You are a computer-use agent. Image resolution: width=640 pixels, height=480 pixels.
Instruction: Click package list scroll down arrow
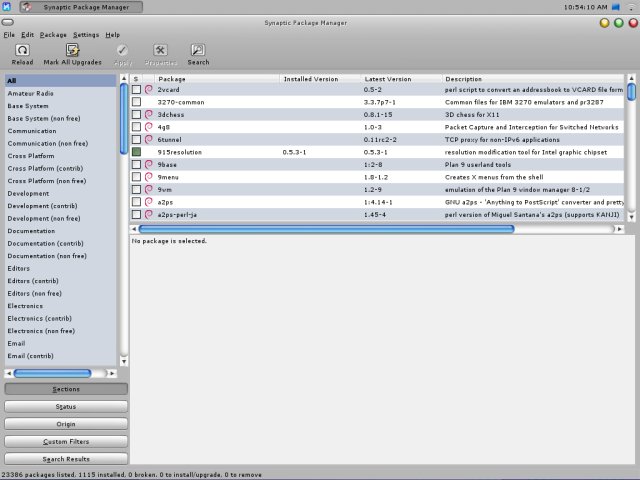tap(631, 218)
